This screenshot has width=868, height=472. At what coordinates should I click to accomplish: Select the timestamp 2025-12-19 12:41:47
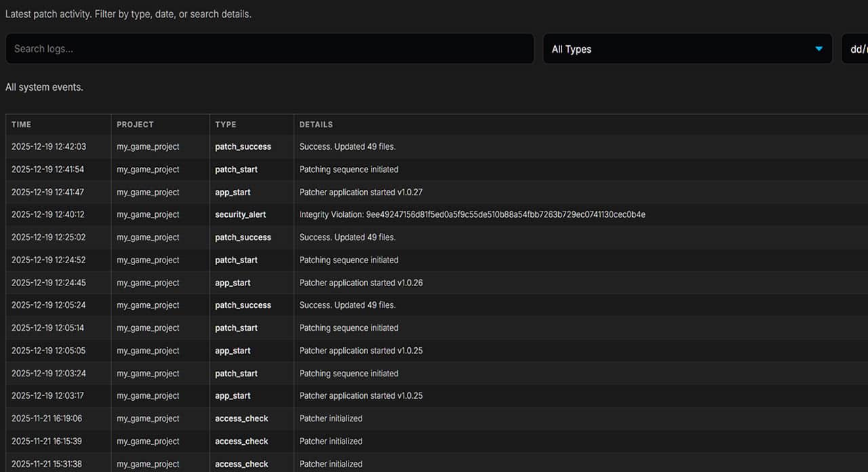[48, 192]
